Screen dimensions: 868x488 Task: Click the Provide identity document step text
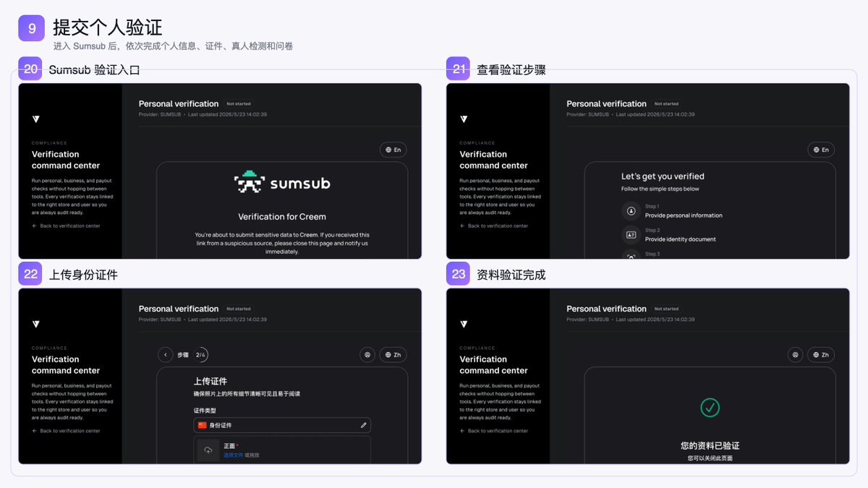(x=681, y=239)
